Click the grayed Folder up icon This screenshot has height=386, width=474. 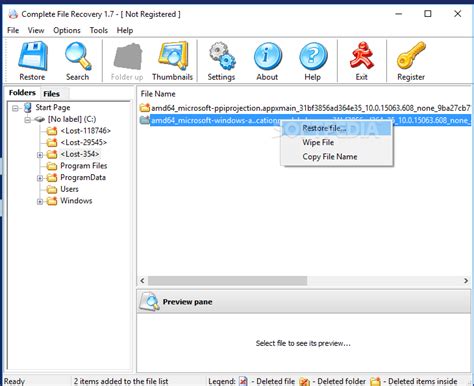[128, 56]
